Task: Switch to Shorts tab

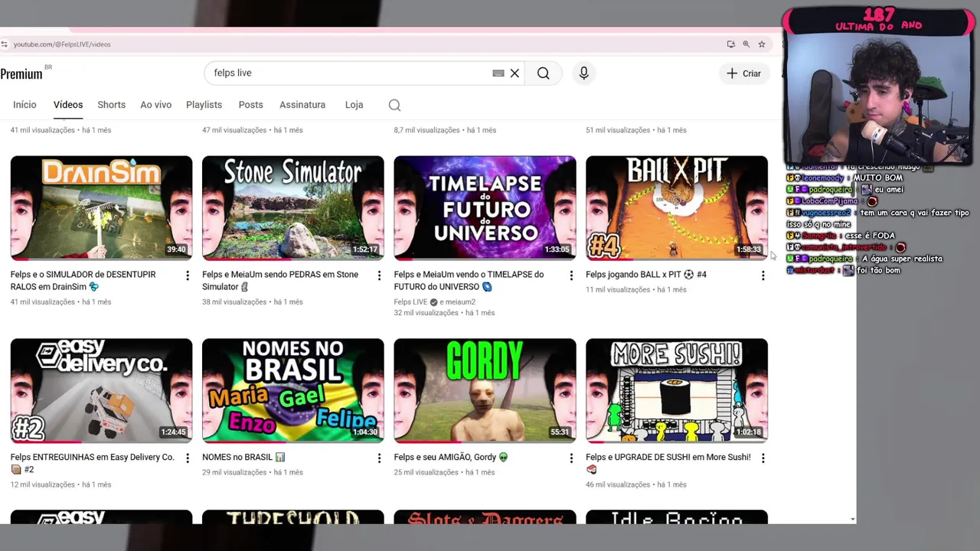Action: coord(111,105)
